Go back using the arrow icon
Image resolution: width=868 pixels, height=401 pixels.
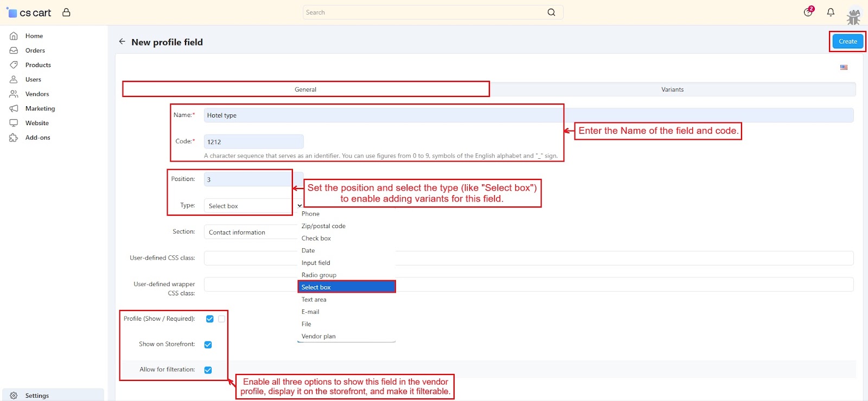pos(122,42)
